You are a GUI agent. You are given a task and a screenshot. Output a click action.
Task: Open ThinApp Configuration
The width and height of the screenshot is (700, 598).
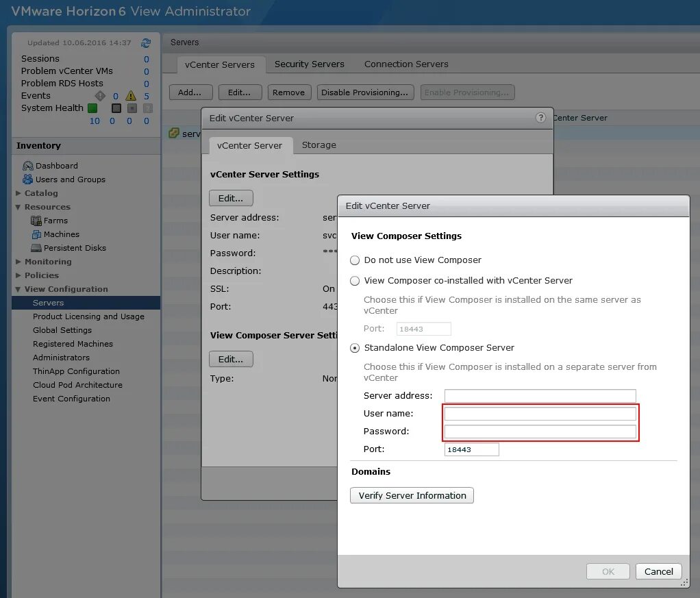coord(76,371)
